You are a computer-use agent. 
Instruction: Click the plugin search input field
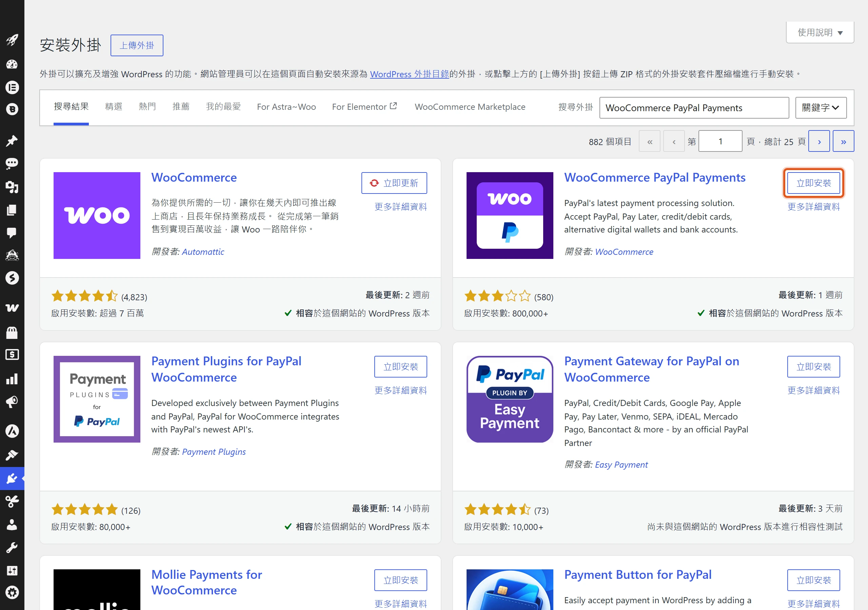point(694,108)
